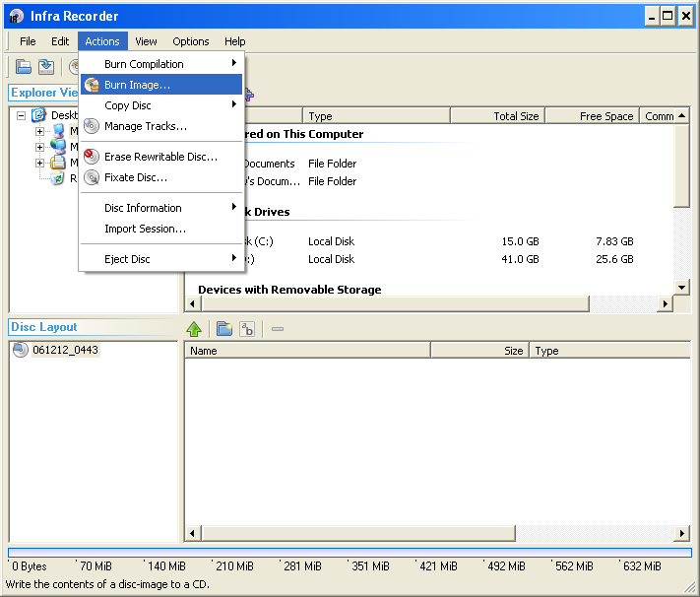Click 'Devices with Removable Storage' group header
This screenshot has height=597, width=700.
[289, 290]
